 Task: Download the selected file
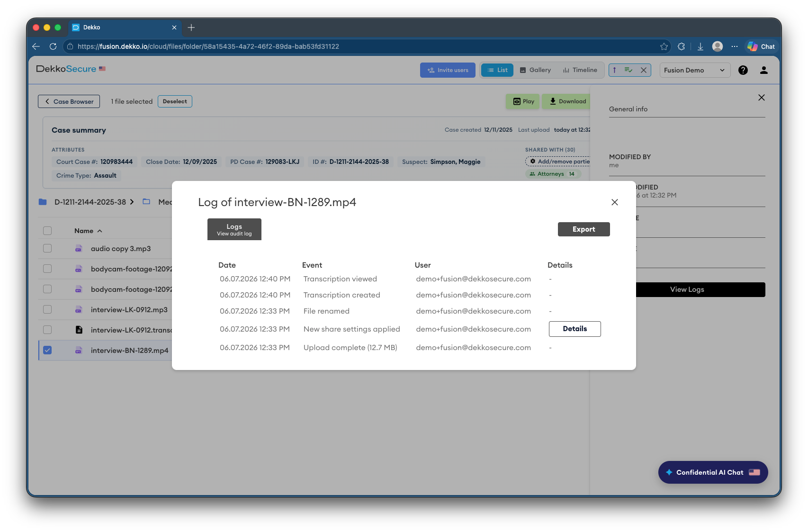(566, 101)
